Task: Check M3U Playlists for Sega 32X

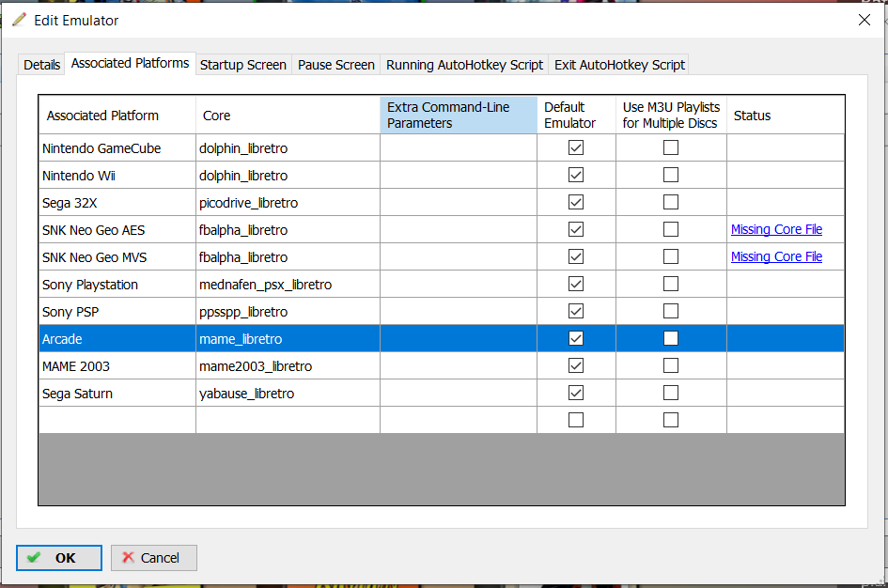Action: point(671,202)
